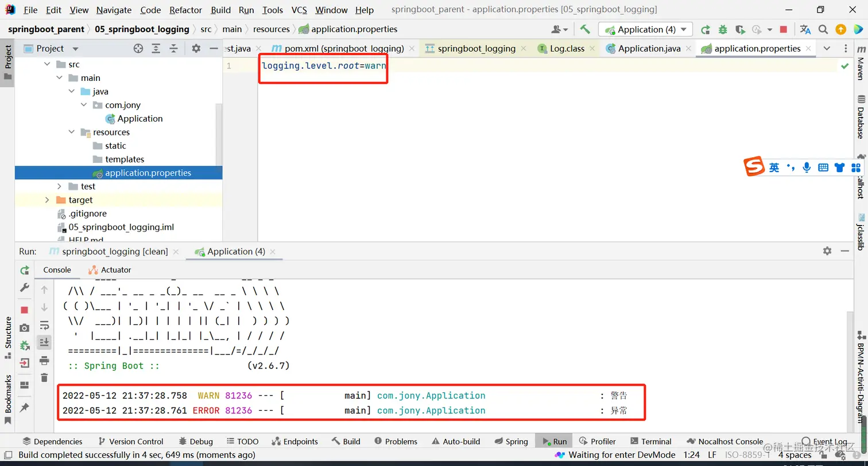
Task: Click user account icon in toolbar
Action: coord(559,29)
